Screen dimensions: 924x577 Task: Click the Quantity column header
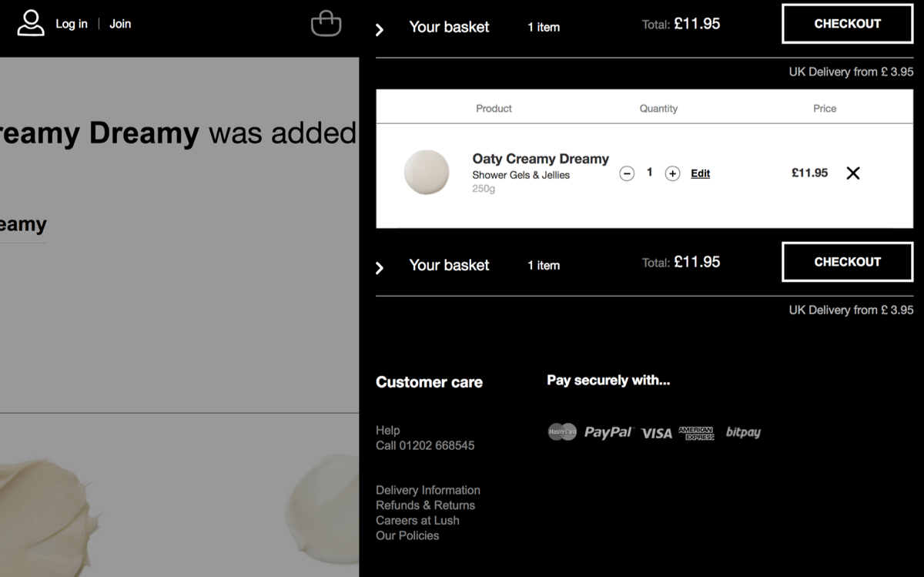pos(658,109)
